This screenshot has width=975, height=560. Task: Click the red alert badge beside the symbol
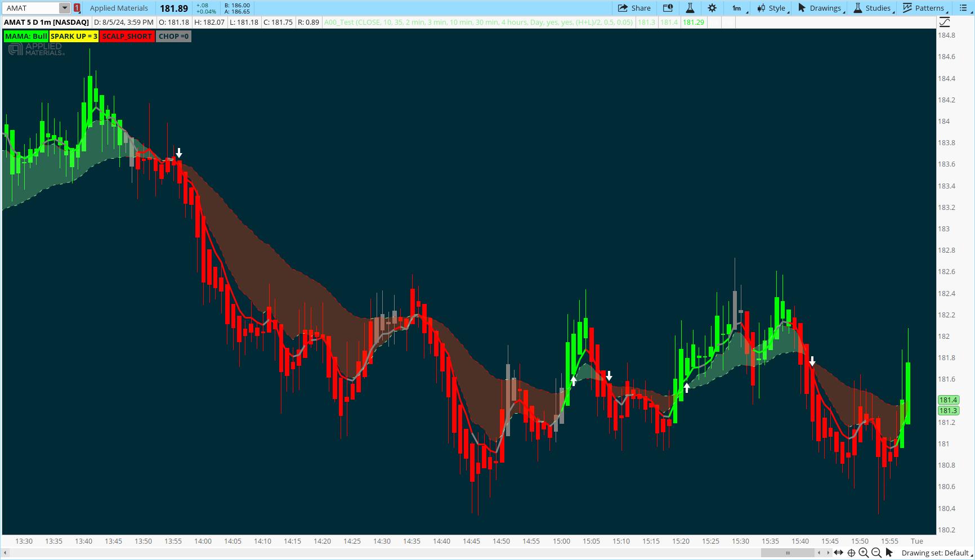pyautogui.click(x=77, y=8)
